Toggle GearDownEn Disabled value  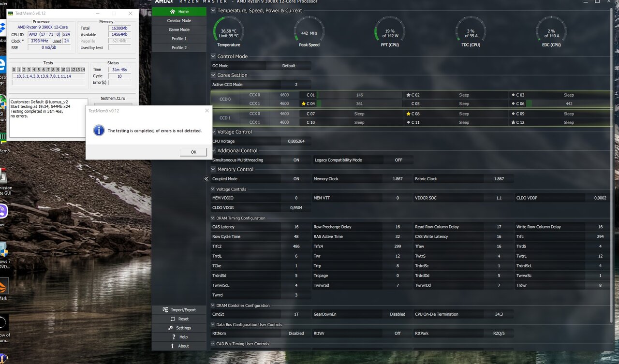pyautogui.click(x=398, y=314)
